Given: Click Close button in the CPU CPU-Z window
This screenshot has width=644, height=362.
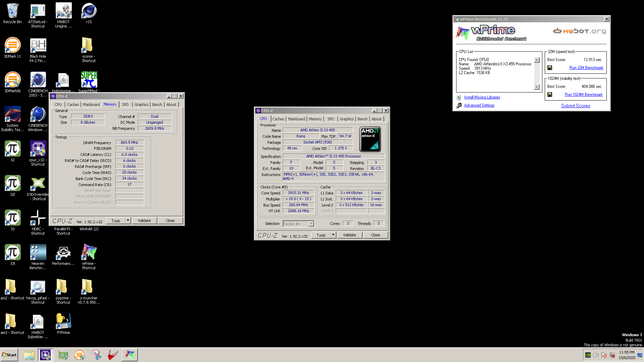Looking at the screenshot, I should [x=375, y=235].
